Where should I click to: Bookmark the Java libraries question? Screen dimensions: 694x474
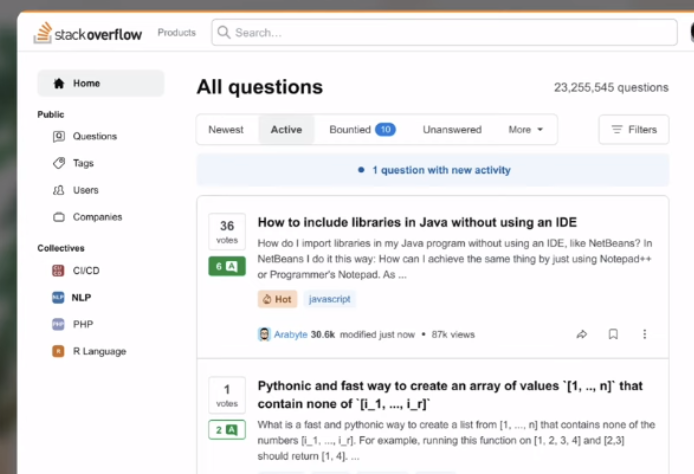[x=613, y=334]
